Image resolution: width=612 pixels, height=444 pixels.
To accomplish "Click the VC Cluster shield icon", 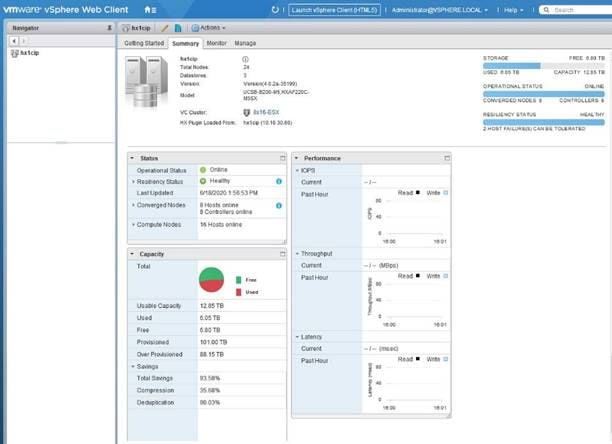I will (246, 112).
